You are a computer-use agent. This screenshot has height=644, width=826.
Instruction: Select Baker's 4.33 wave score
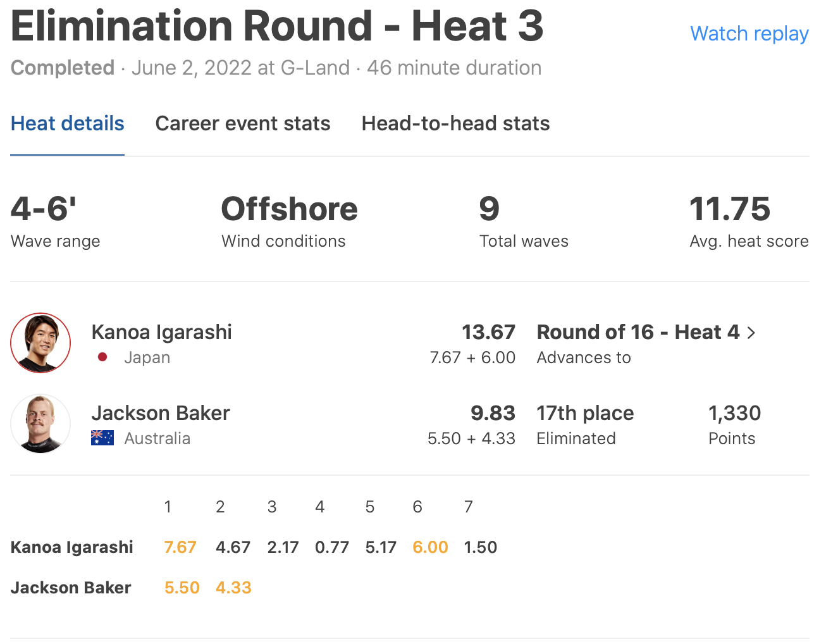click(233, 588)
